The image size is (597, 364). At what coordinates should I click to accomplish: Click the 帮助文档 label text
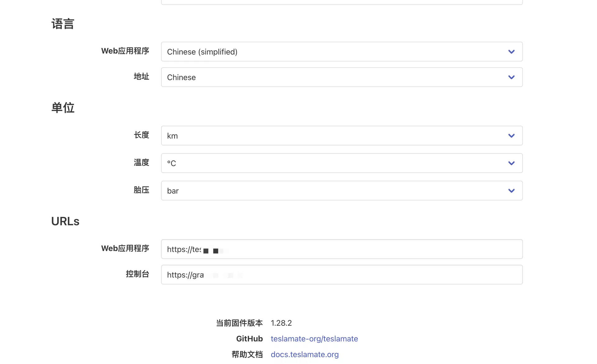247,354
